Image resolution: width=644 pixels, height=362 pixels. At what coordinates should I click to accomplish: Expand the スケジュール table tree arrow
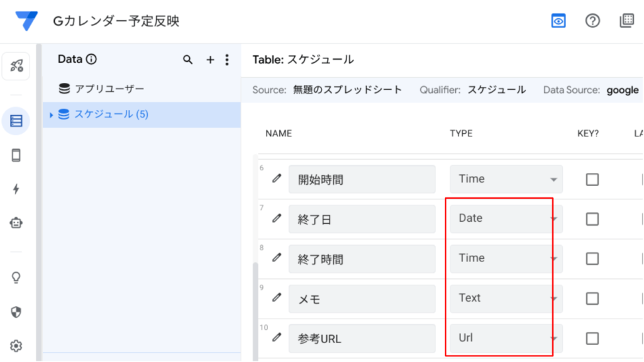(52, 115)
